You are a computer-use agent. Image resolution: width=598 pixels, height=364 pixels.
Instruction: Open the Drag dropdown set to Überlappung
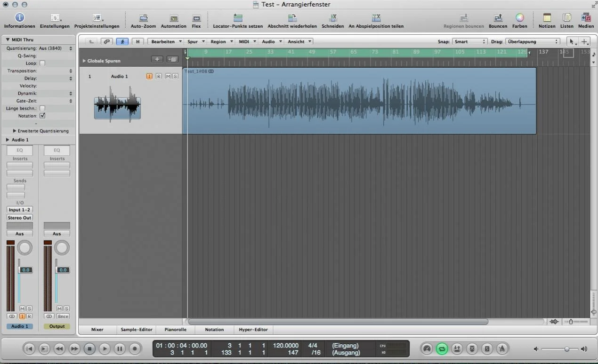coord(533,42)
